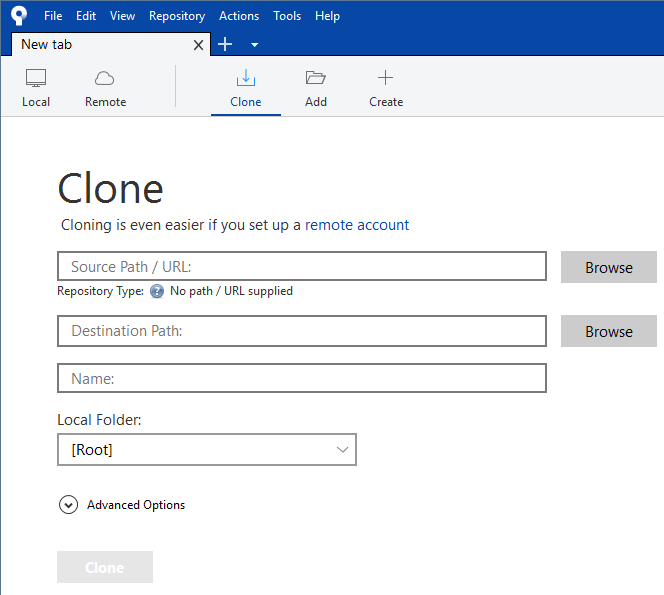664x595 pixels.
Task: Open the Local repositories view
Action: pyautogui.click(x=36, y=89)
